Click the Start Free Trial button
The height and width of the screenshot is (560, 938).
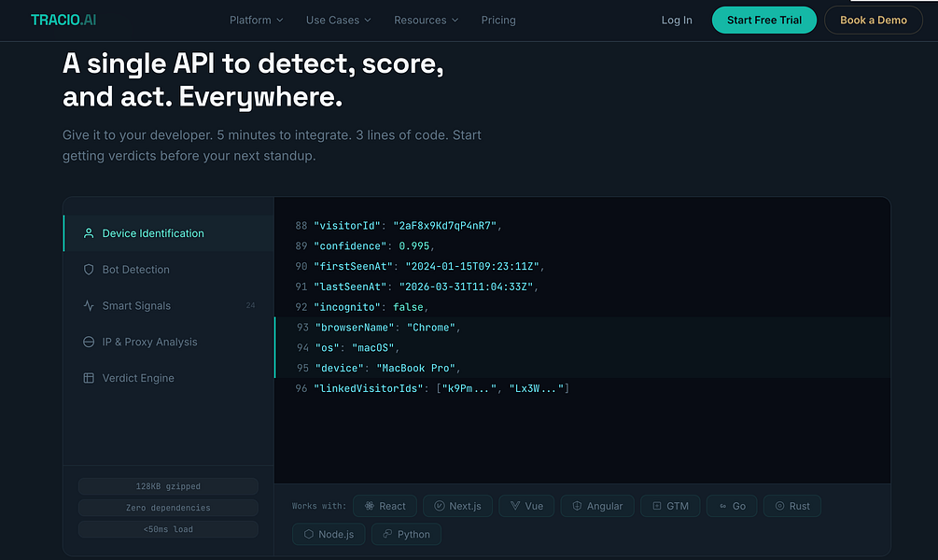pyautogui.click(x=763, y=20)
